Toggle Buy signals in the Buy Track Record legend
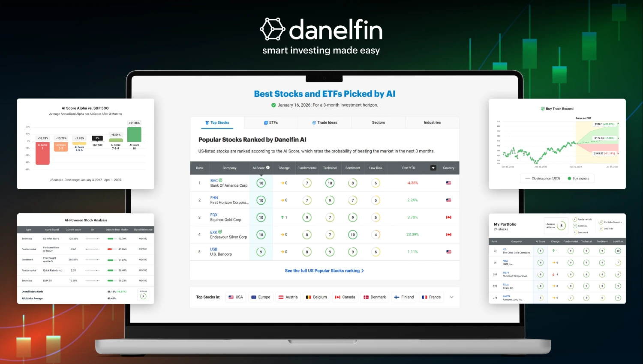643x364 pixels. pos(579,179)
